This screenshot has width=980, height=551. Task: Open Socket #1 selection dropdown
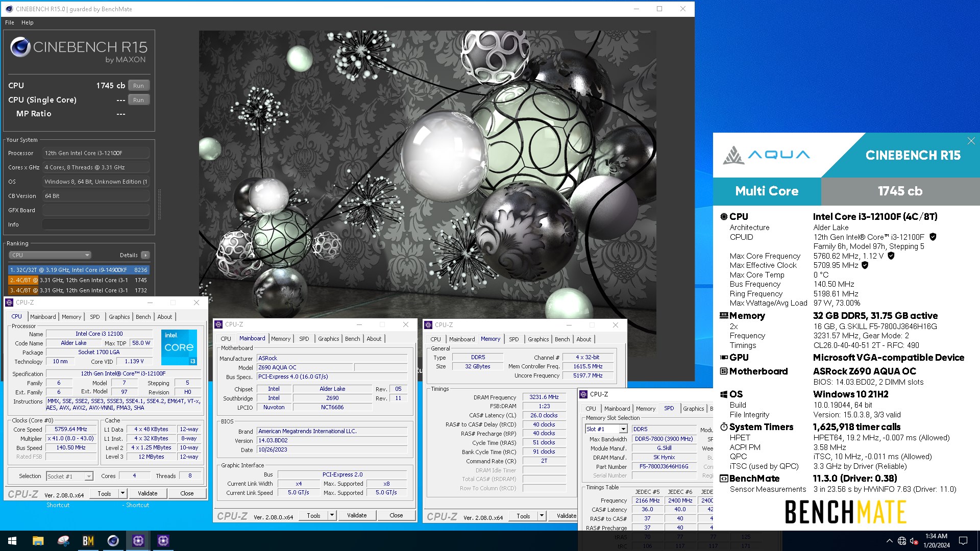(x=69, y=476)
